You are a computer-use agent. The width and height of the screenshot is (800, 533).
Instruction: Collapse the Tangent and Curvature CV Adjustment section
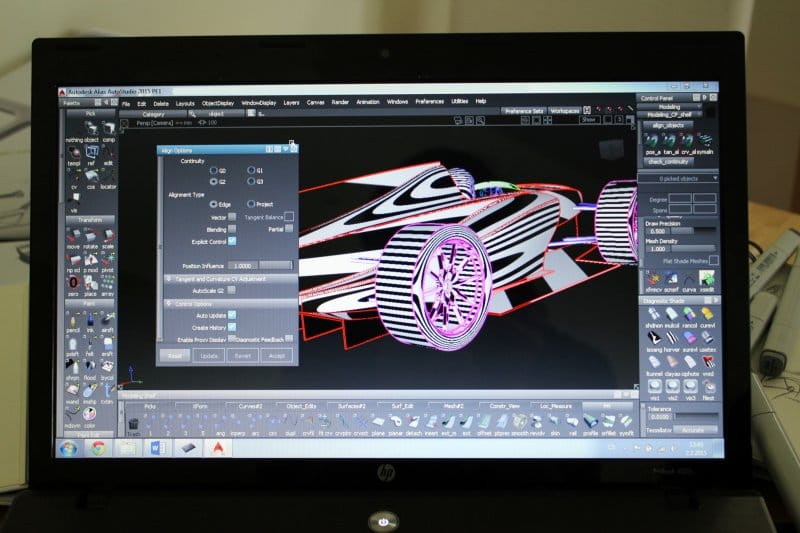(x=168, y=278)
